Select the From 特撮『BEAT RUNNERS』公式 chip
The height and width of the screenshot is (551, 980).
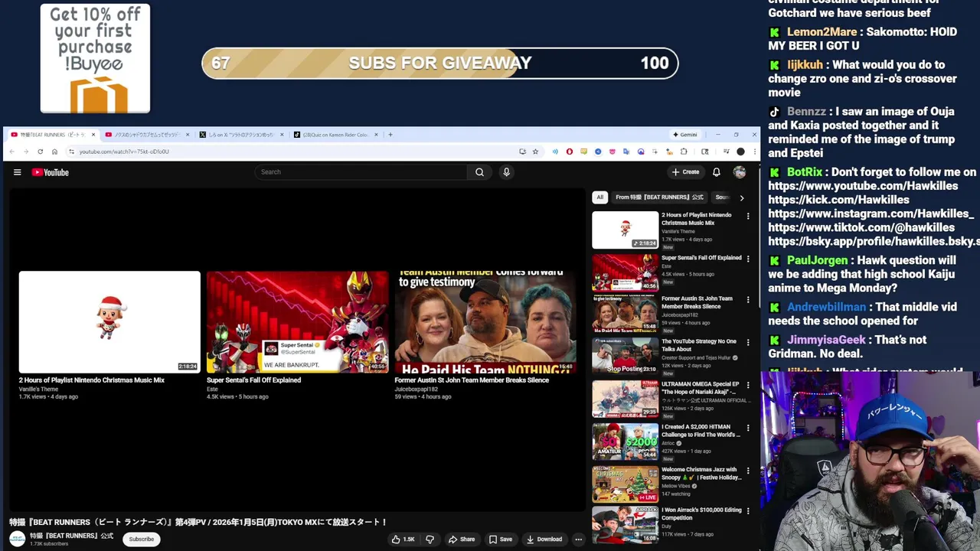659,197
